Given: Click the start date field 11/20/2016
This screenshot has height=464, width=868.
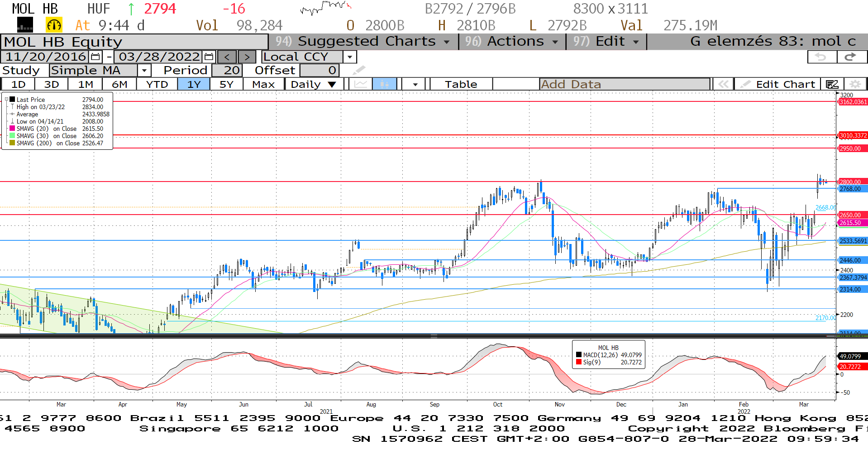Looking at the screenshot, I should tap(46, 57).
